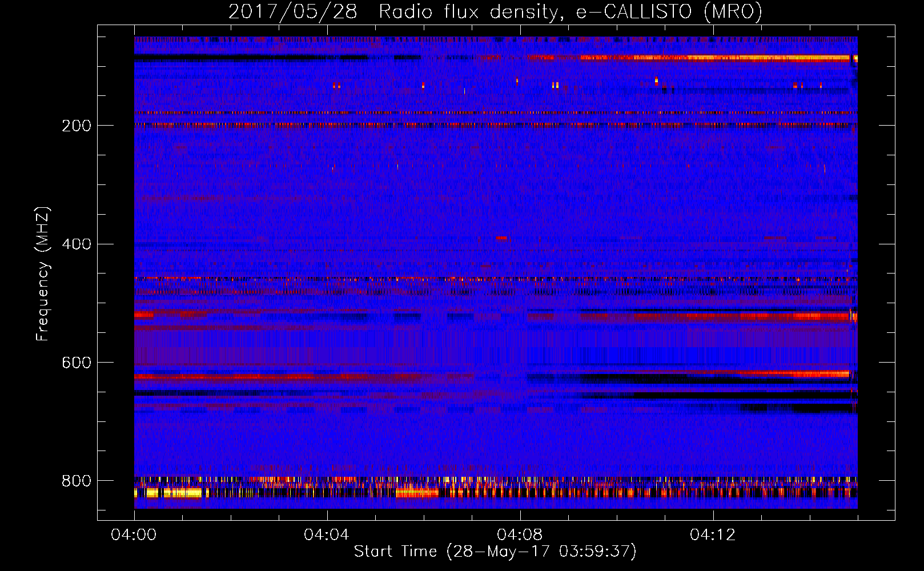Click the 04:12 time tick label
Image resolution: width=924 pixels, height=571 pixels.
coord(713,535)
